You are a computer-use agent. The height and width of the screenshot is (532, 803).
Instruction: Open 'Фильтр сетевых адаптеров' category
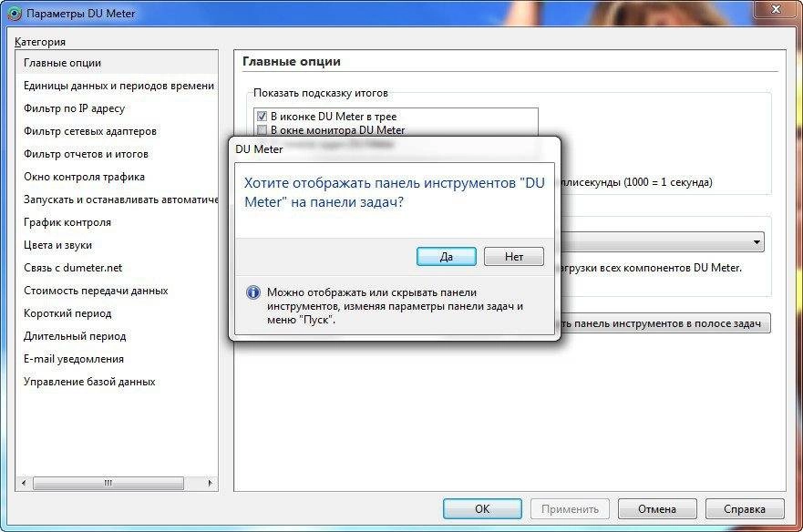click(117, 131)
